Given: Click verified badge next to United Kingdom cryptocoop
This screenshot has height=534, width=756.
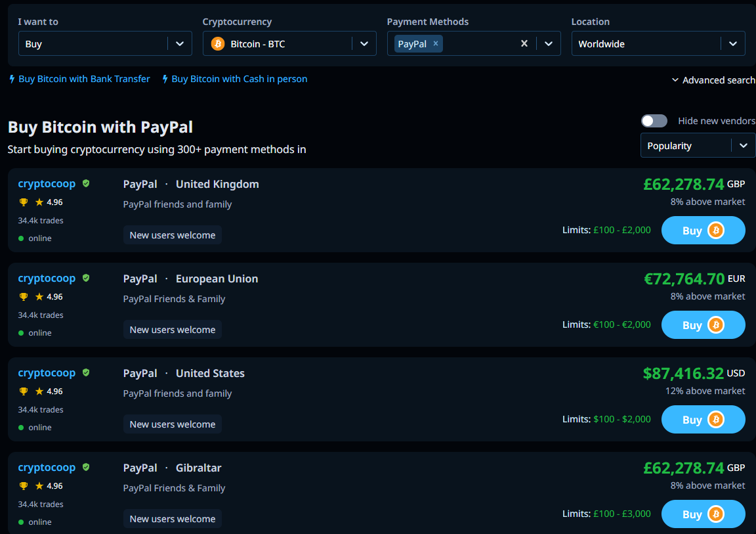Looking at the screenshot, I should 86,183.
